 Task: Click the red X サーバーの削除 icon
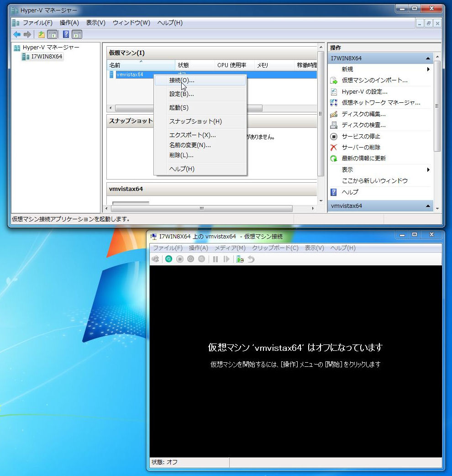(334, 148)
